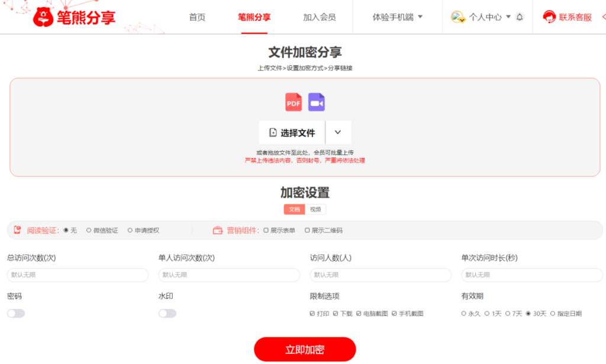Switch to the 视频 settings tab

315,210
